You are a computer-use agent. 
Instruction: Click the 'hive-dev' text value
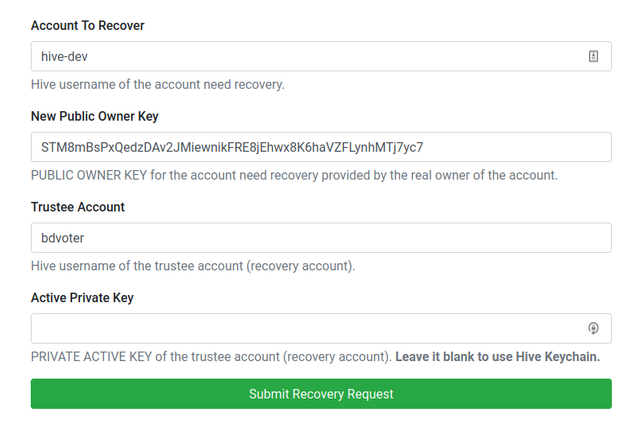pyautogui.click(x=64, y=57)
